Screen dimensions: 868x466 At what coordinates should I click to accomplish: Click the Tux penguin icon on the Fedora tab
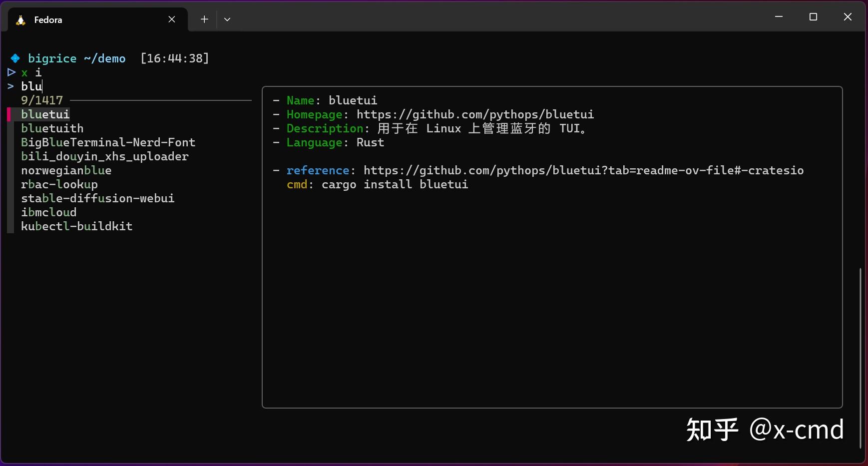tap(20, 19)
